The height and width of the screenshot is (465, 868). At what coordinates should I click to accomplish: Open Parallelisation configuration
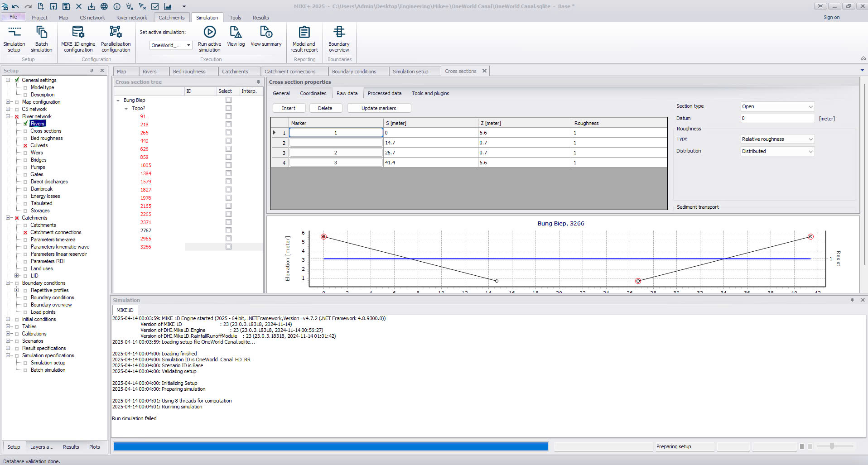116,33
